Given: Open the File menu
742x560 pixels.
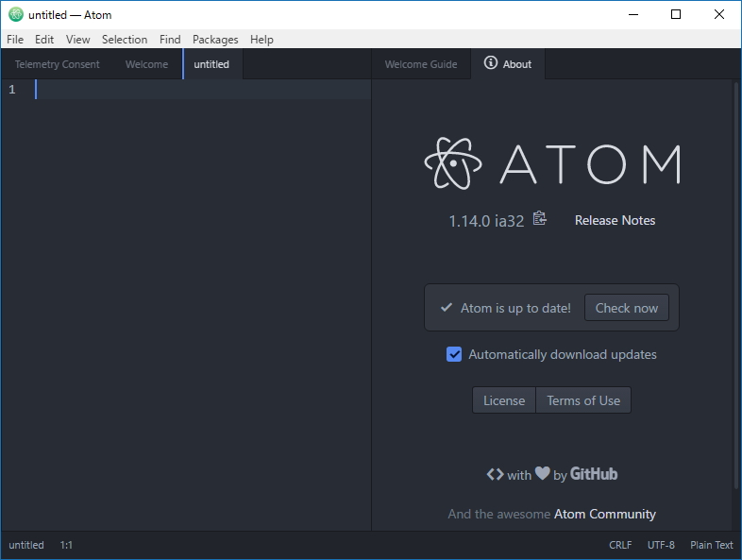Looking at the screenshot, I should coord(15,40).
